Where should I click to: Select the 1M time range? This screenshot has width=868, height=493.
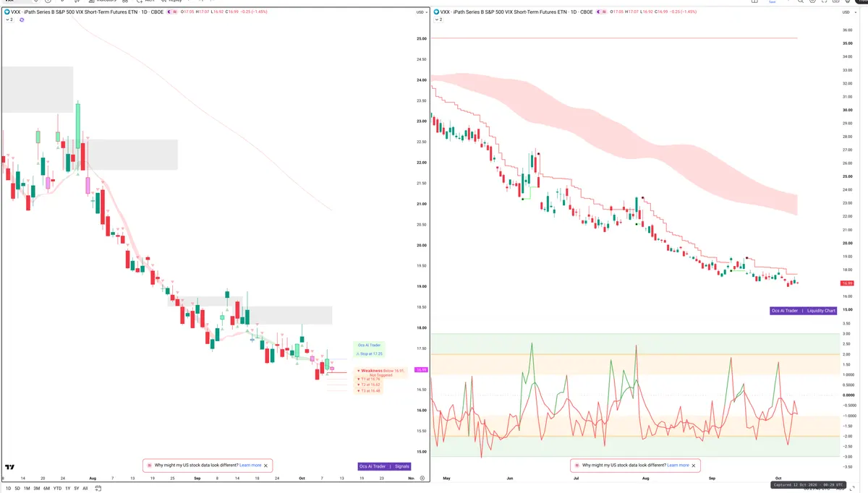tap(27, 489)
